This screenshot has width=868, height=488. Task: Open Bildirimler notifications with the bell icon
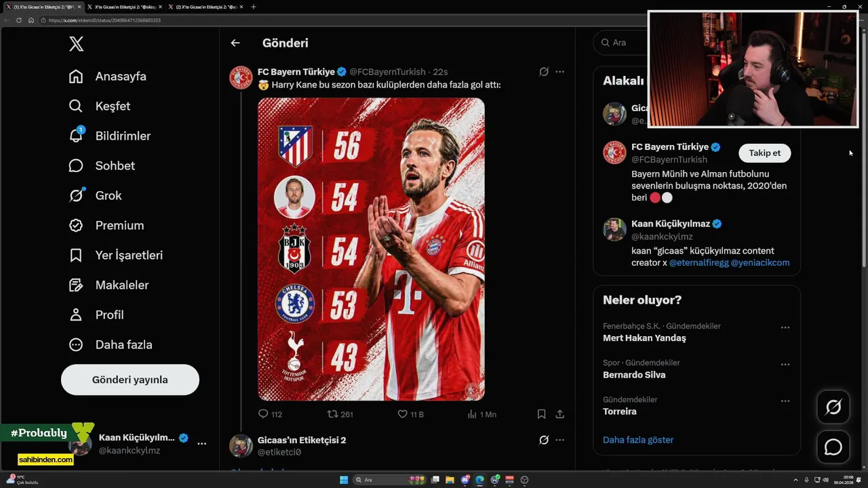[x=109, y=136]
